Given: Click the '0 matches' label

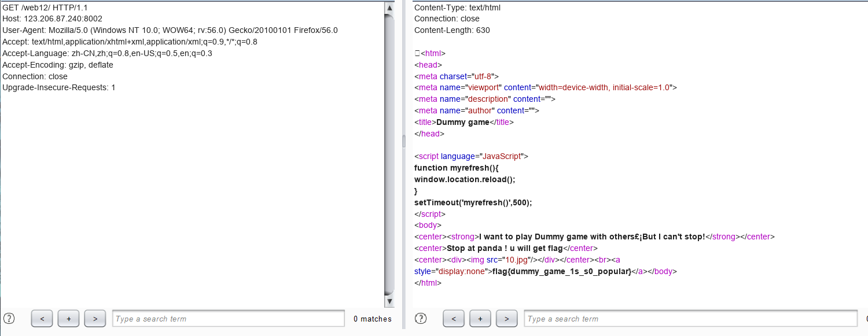Looking at the screenshot, I should (x=373, y=319).
